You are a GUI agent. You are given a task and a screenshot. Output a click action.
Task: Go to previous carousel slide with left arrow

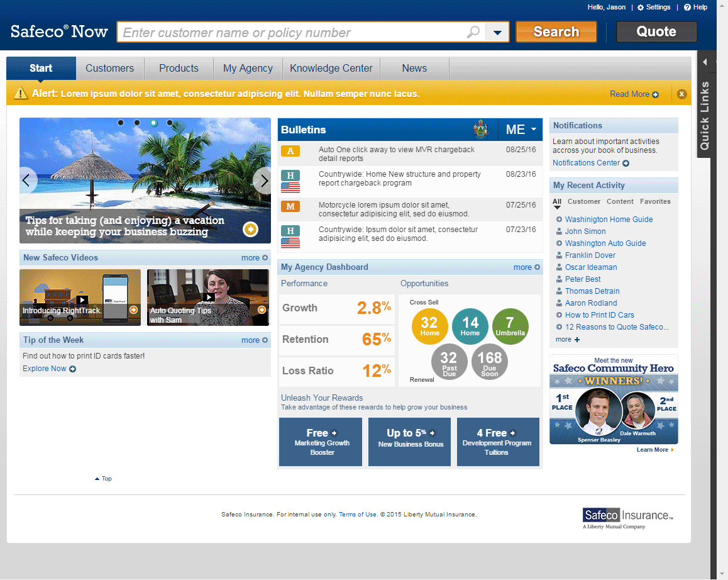click(x=27, y=181)
